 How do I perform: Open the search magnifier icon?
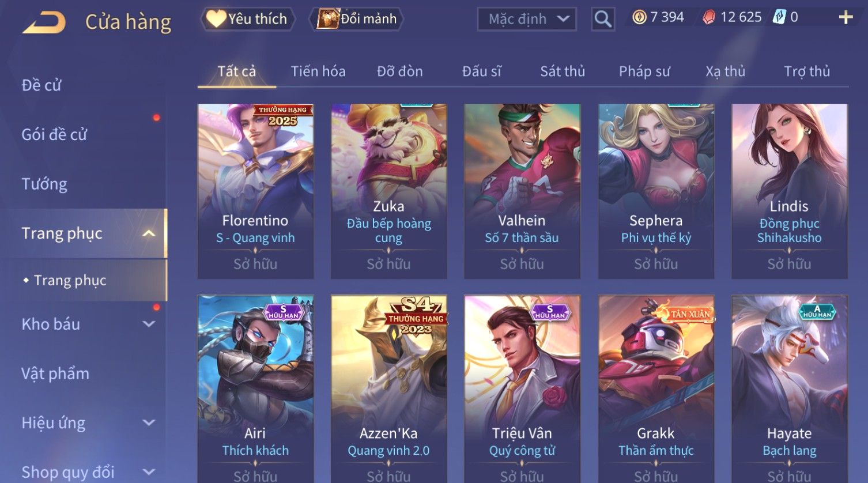coord(603,19)
